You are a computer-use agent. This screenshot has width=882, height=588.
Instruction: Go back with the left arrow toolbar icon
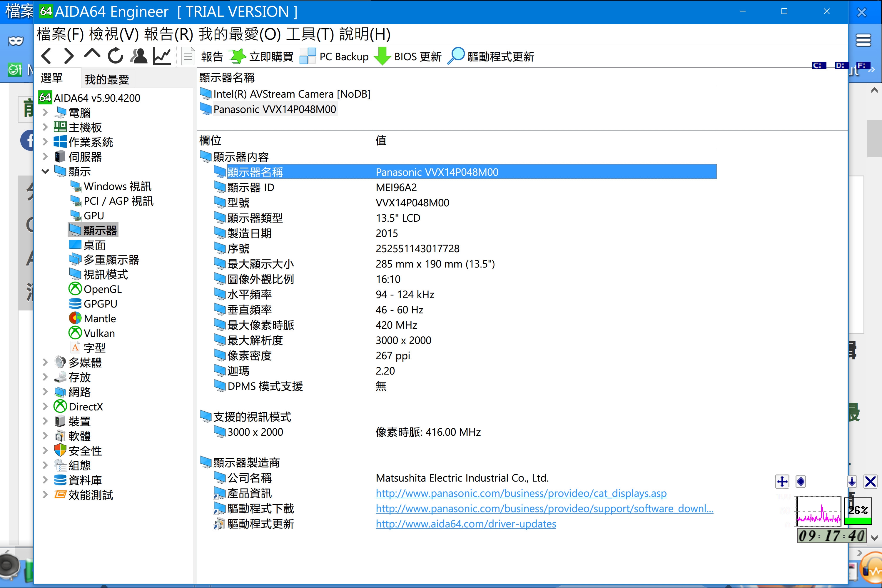point(46,56)
